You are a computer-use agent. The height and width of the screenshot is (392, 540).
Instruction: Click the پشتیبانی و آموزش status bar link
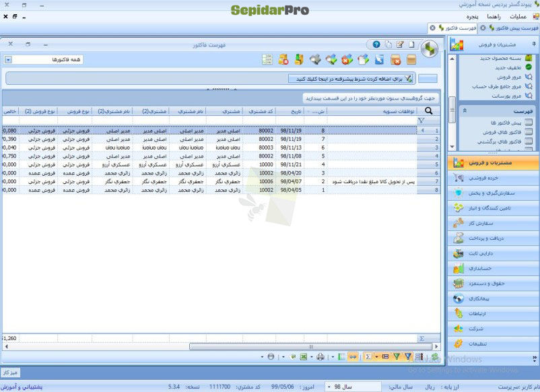pos(22,387)
